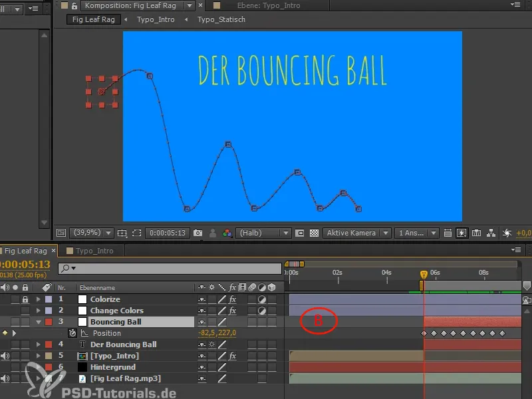Toggle adjustment layer switch on Change Colors
532x399 pixels.
(262, 311)
